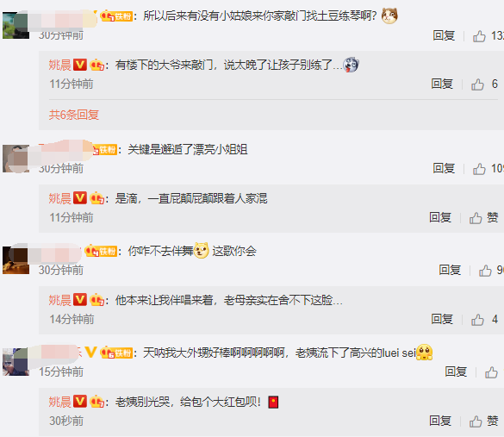Image resolution: width=504 pixels, height=437 pixels.
Task: Click the verified V badge beside 姚晨 in the 伴唱 reply
Action: pyautogui.click(x=80, y=300)
